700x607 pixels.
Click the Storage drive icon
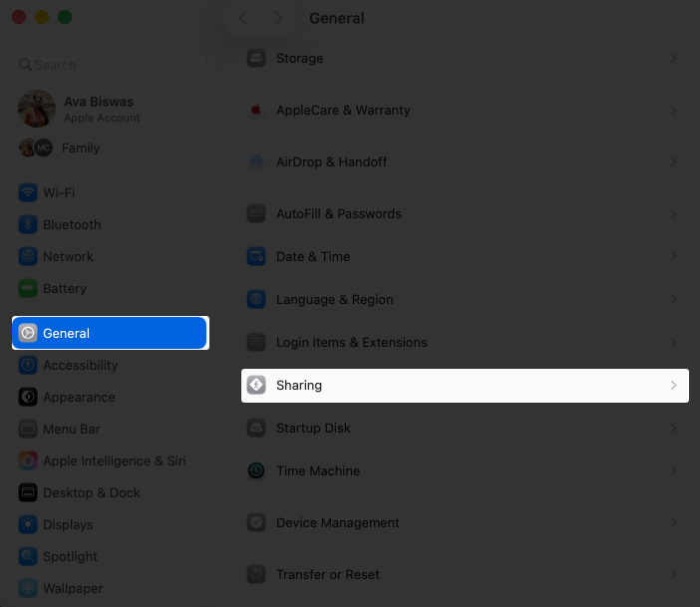pos(256,58)
